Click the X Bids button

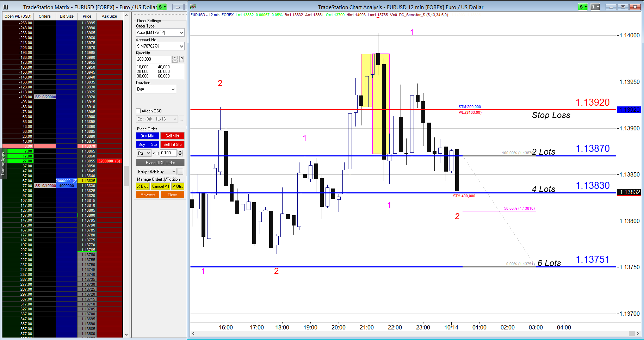tap(143, 186)
